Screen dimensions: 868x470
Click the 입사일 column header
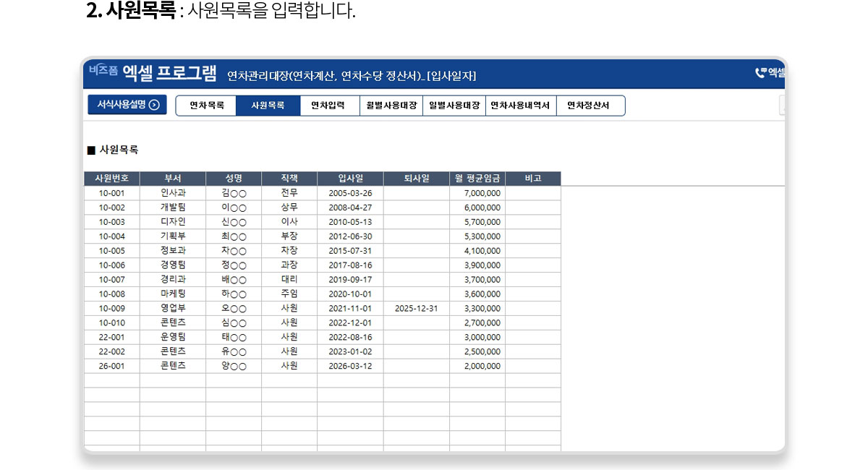click(350, 179)
